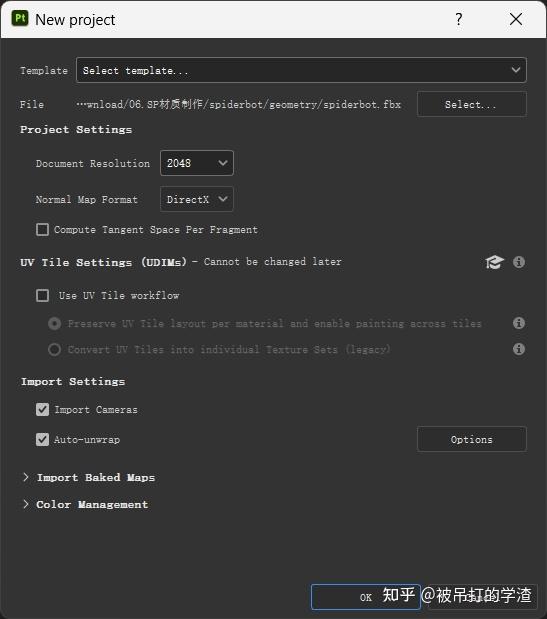Screen dimensions: 547x619
Task: Click the Select... file button
Action: click(x=472, y=104)
